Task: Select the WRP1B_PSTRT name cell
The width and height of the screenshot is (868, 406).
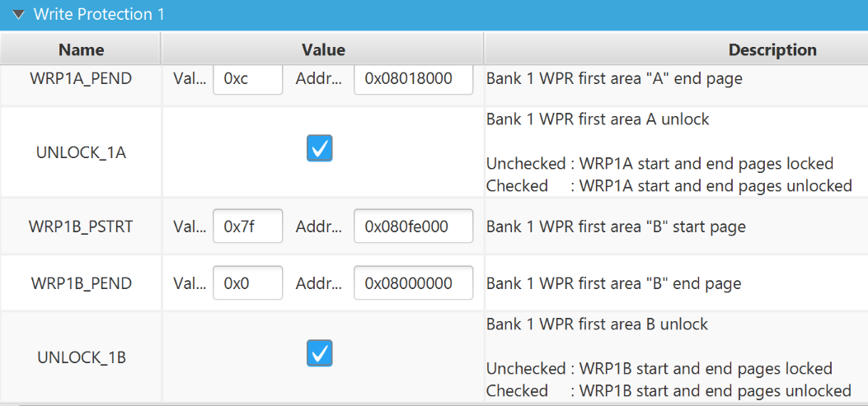Action: (81, 226)
